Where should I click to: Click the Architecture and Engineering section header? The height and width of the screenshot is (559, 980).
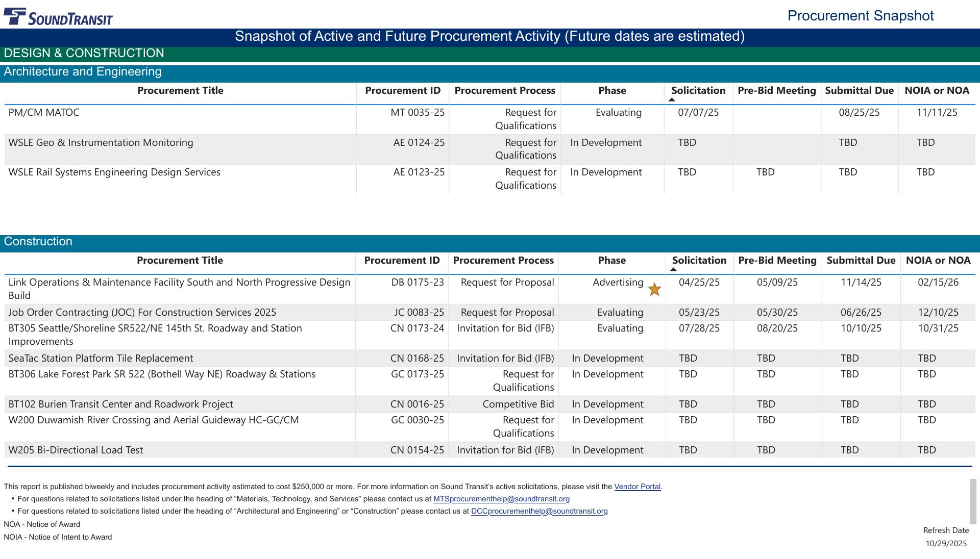[83, 72]
